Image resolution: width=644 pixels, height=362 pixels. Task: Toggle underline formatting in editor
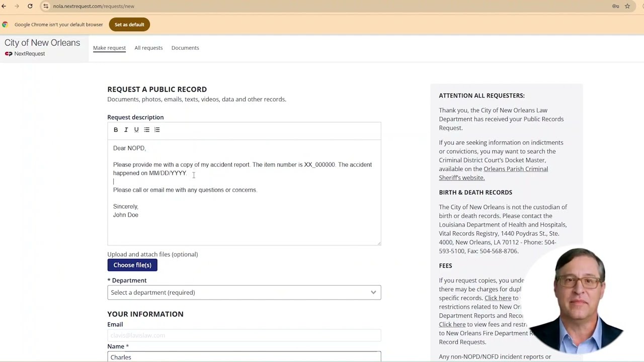pyautogui.click(x=136, y=130)
